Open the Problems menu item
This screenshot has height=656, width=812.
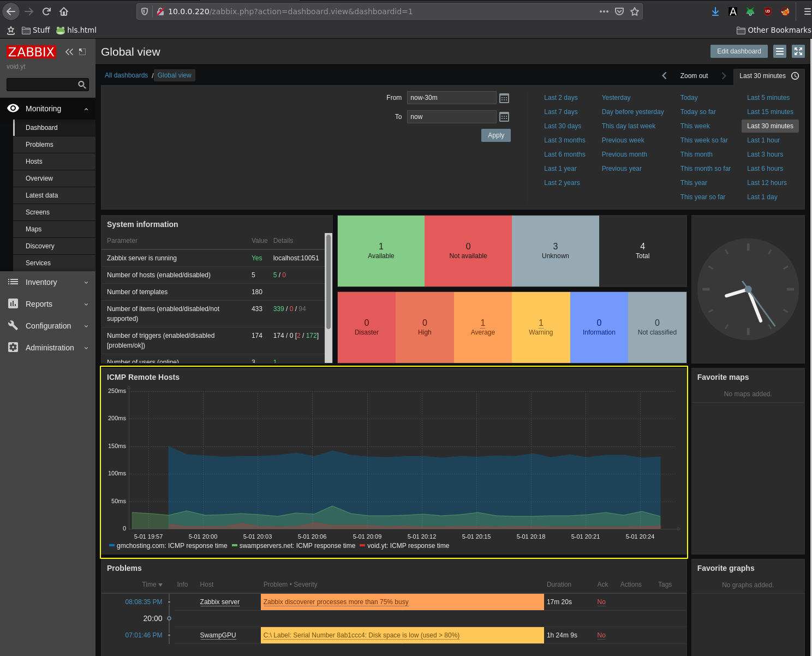click(54, 145)
